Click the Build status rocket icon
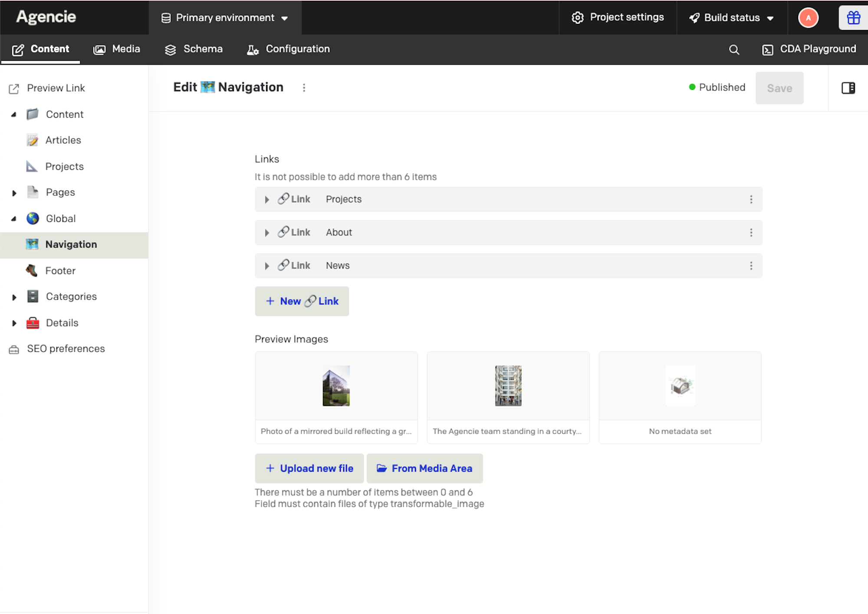This screenshot has width=868, height=614. 694,18
